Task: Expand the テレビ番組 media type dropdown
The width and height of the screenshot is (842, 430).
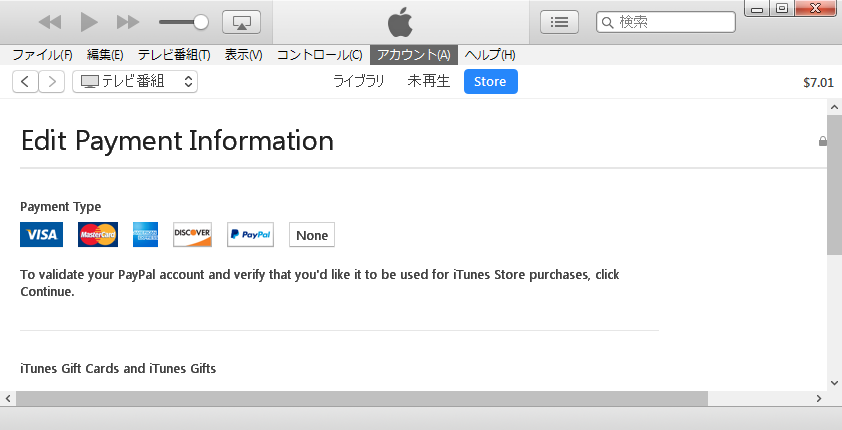Action: (x=135, y=82)
